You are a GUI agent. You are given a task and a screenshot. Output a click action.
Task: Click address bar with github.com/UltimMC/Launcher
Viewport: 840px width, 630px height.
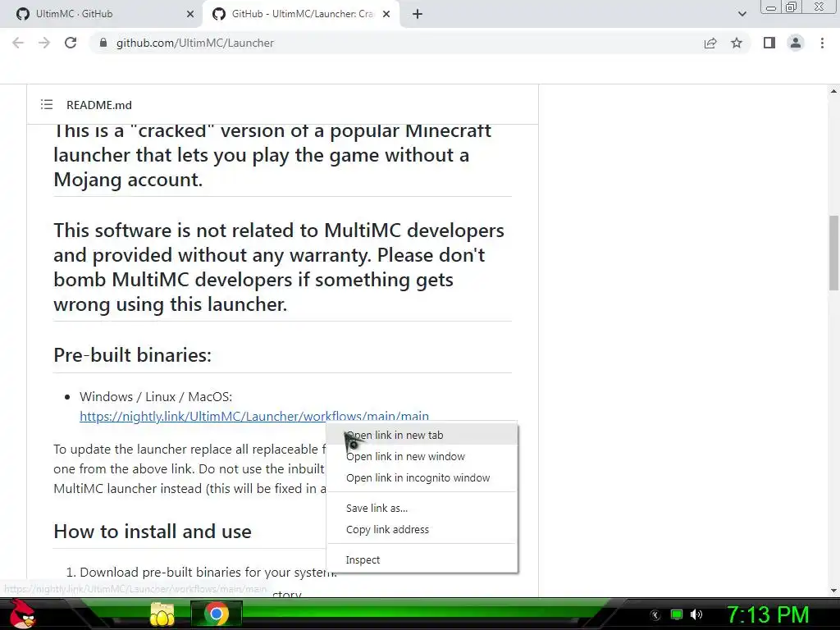(396, 43)
